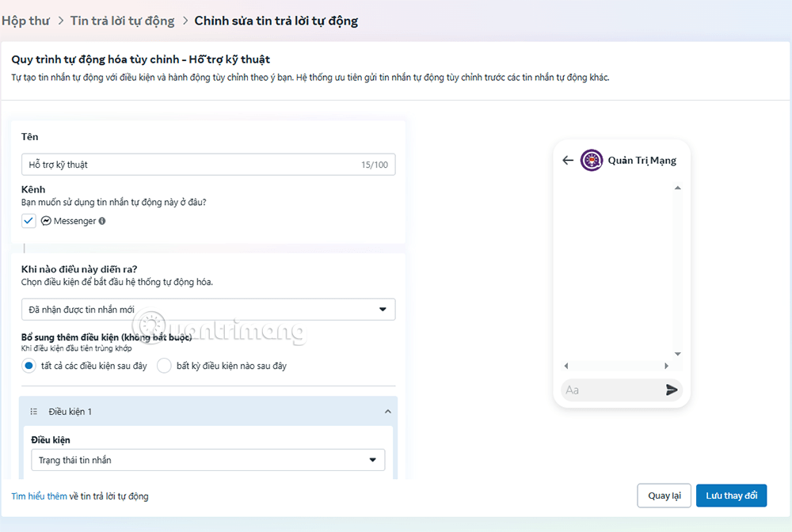Collapse the Điều kiện 1 section
The width and height of the screenshot is (792, 532).
pos(387,411)
